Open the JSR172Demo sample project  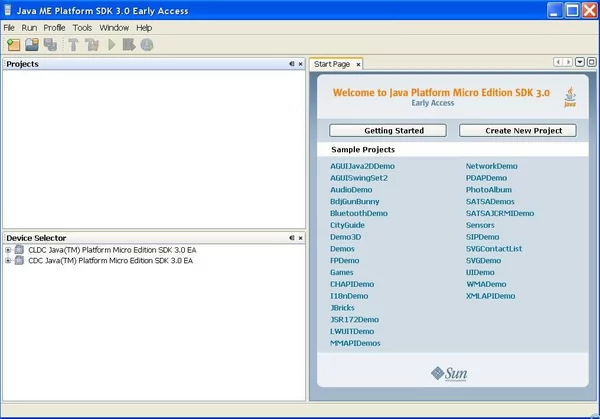[354, 320]
